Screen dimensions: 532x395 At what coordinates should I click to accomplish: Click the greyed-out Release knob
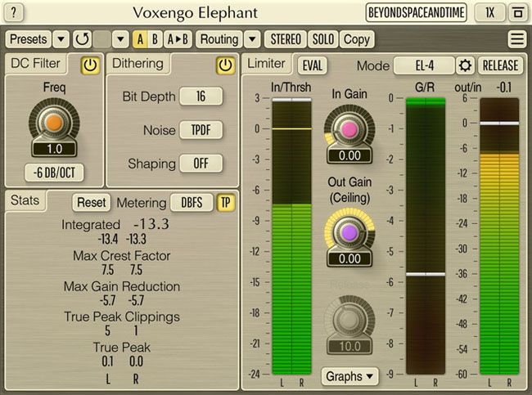pos(349,320)
